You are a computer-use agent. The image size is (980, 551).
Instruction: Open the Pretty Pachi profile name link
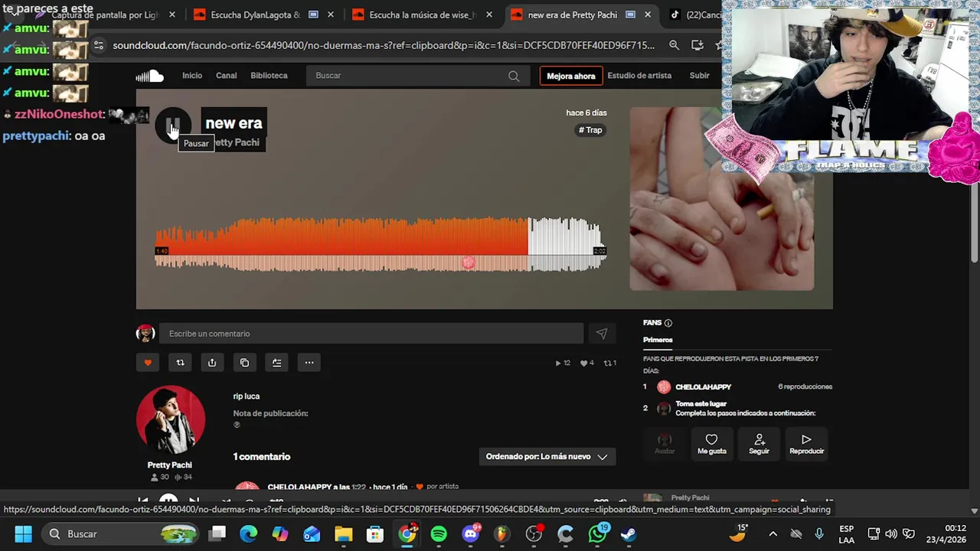(x=170, y=465)
